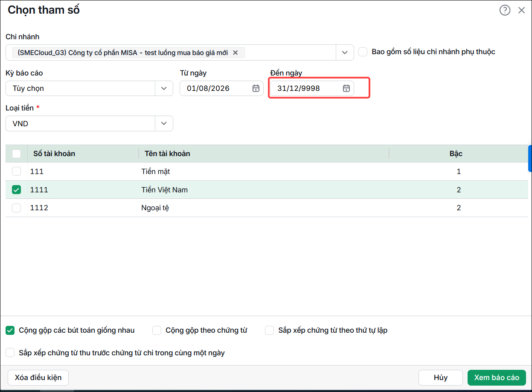The image size is (532, 392).
Task: Uncheck account 1111 Tiền Việt Nam
Action: 16,190
